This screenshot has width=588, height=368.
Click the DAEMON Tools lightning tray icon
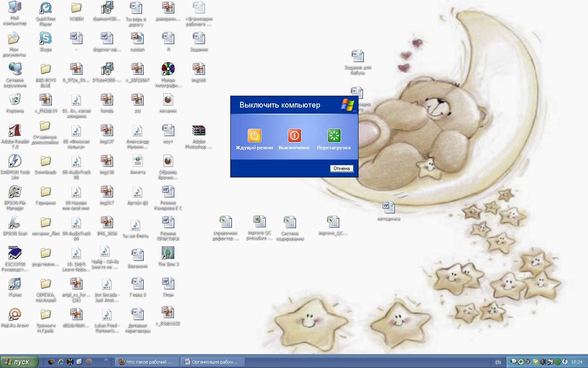[x=565, y=362]
